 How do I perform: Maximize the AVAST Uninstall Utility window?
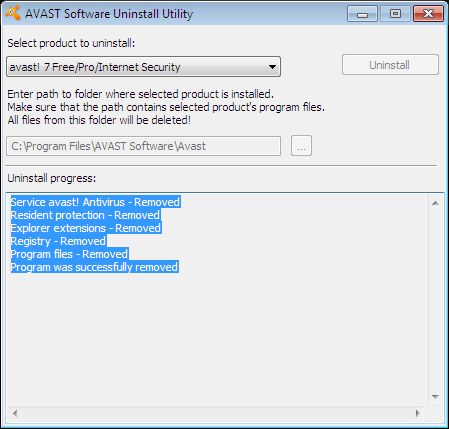395,14
